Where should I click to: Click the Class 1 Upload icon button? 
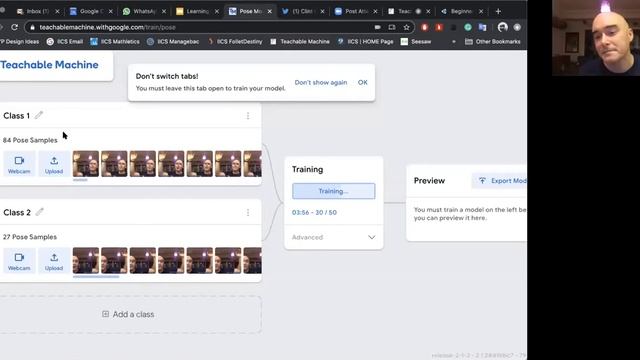[x=54, y=164]
